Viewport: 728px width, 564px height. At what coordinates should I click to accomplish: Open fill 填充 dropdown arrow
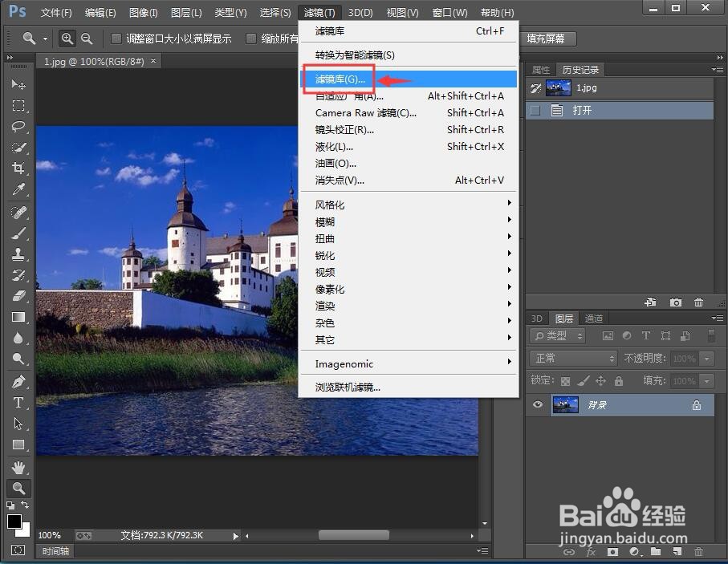[x=706, y=381]
